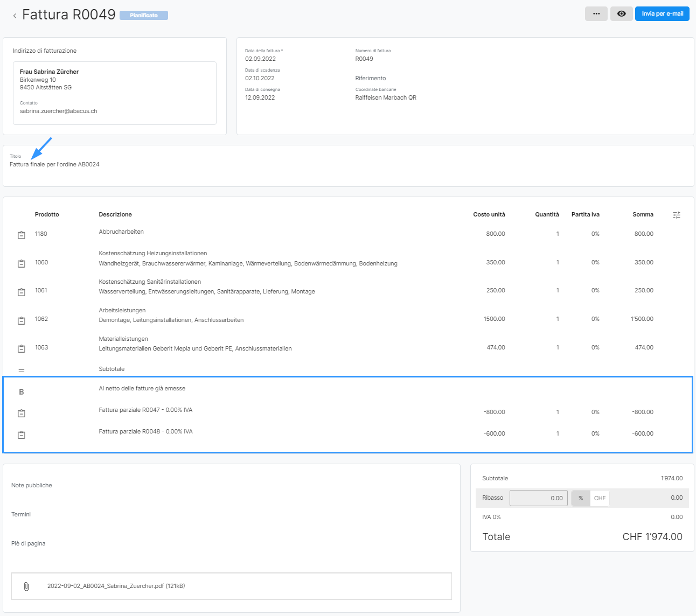Click the Pianificato status badge
The width and height of the screenshot is (696, 616).
(x=144, y=16)
